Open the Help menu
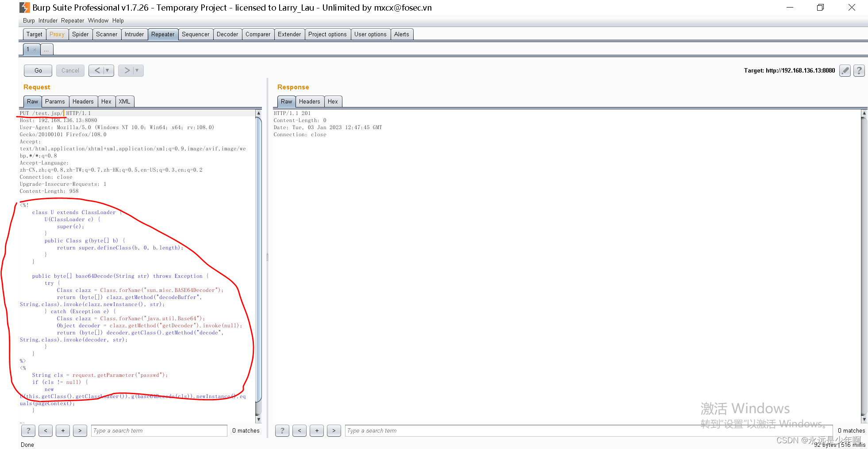 coord(118,21)
